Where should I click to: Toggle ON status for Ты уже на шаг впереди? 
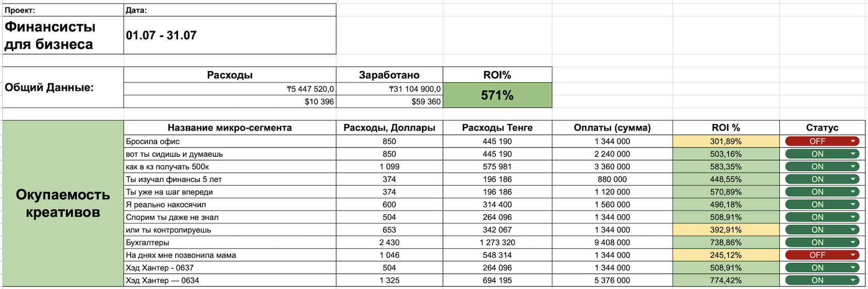tap(822, 192)
